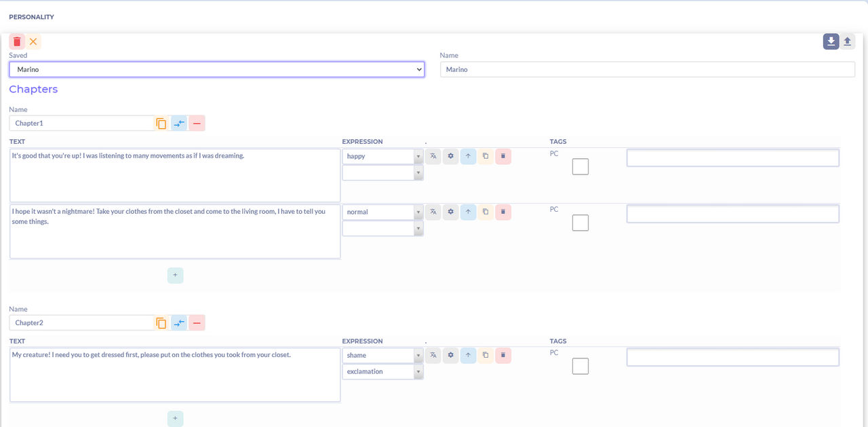Move the shame row up with arrow
Screen dimensions: 868x427
(469, 355)
